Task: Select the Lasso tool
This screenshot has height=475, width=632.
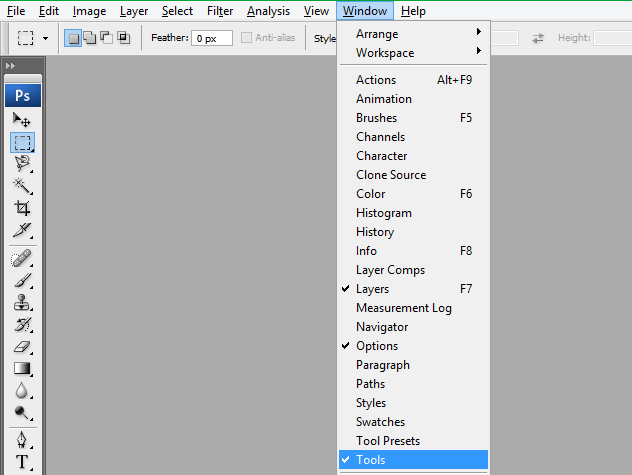Action: click(x=22, y=164)
